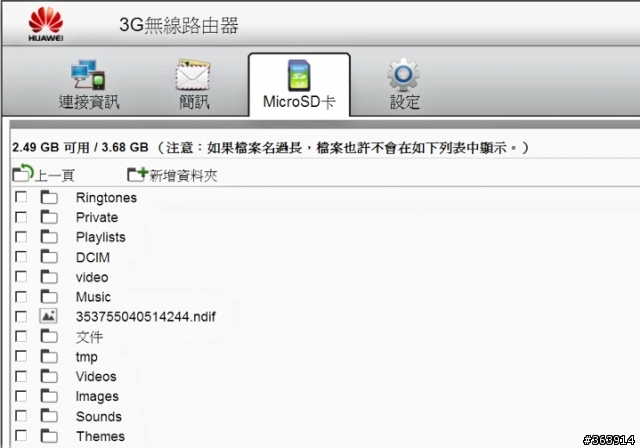640x448 pixels.
Task: Switch to the 連接資訊 tab
Action: pos(89,102)
